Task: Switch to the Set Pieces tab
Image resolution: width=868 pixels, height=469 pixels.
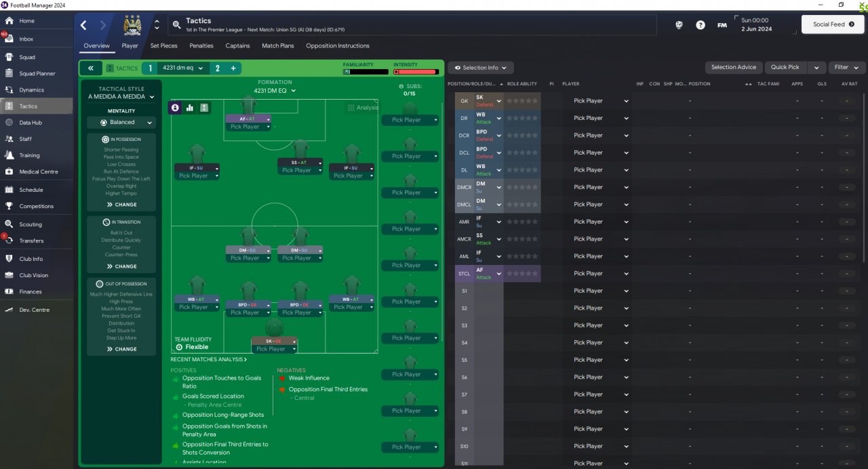Action: [163, 46]
